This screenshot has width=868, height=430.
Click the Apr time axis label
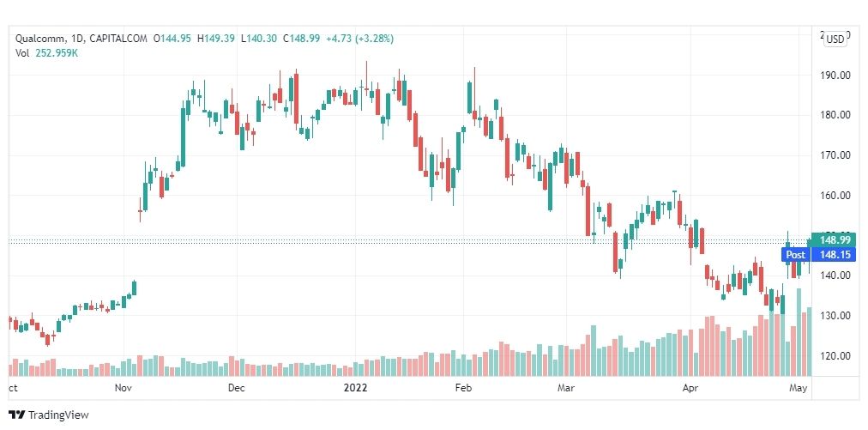(690, 387)
